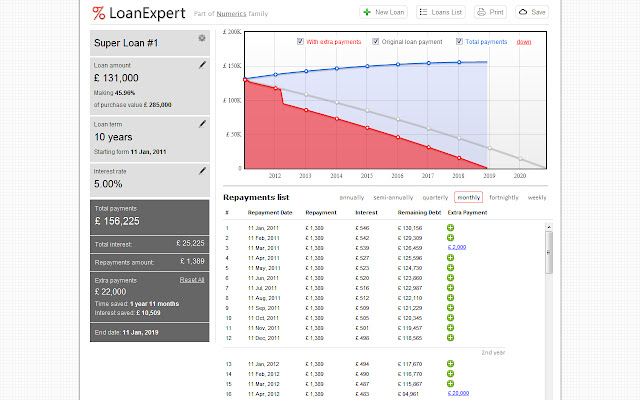Image resolution: width=640 pixels, height=400 pixels.
Task: Toggle the Original loan payment checkbox
Action: (376, 41)
